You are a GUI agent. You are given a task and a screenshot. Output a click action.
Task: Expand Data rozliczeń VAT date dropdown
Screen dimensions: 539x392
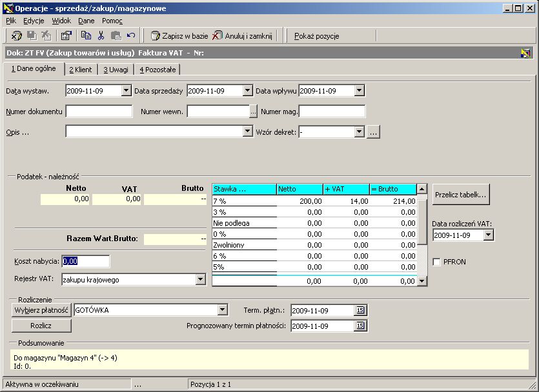pos(488,235)
